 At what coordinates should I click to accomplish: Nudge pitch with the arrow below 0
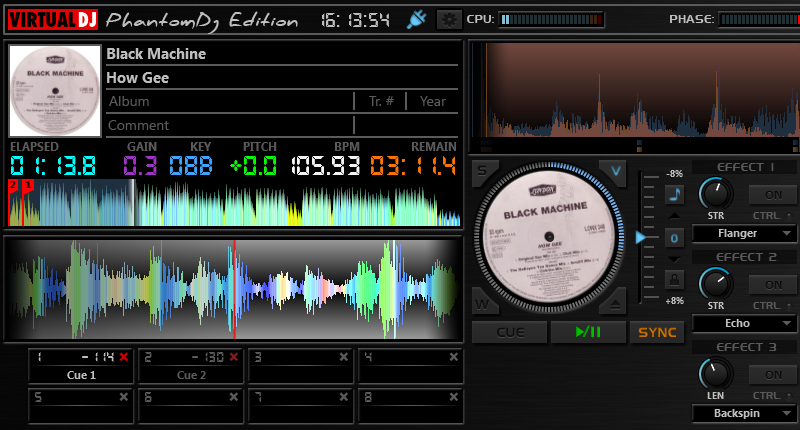[x=674, y=259]
